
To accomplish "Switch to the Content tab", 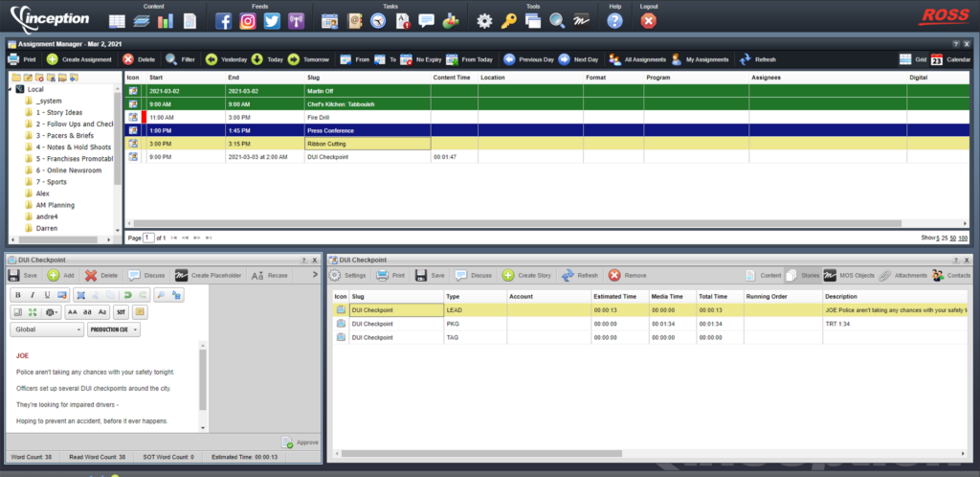I will click(763, 275).
